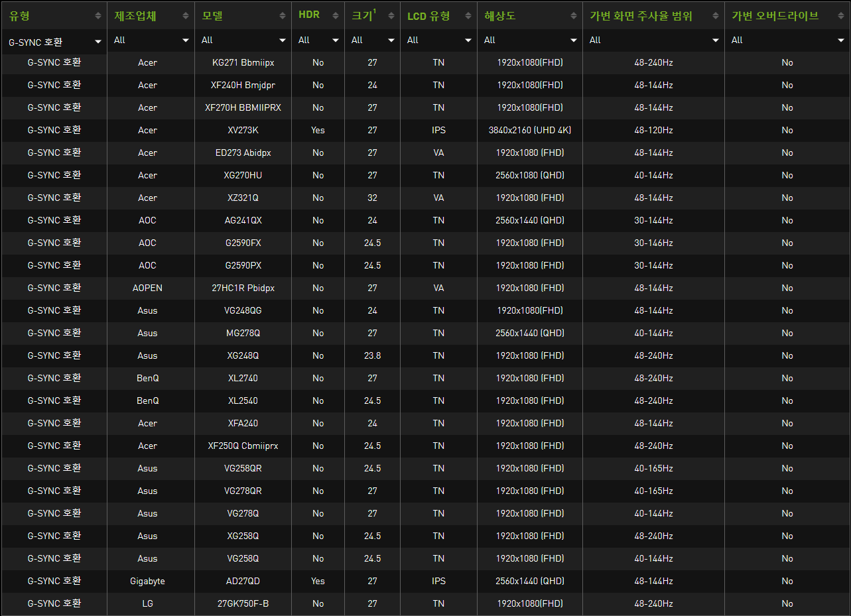The width and height of the screenshot is (851, 616).
Task: Select model cell XZ321Q
Action: coord(243,198)
